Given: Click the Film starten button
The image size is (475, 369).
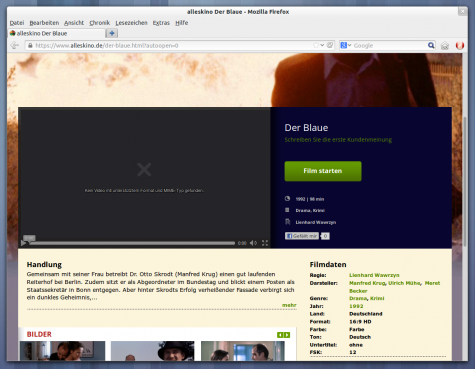Looking at the screenshot, I should click(x=323, y=171).
